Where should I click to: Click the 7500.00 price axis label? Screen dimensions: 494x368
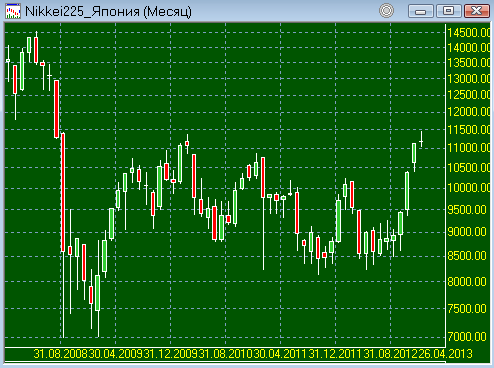[x=467, y=308]
